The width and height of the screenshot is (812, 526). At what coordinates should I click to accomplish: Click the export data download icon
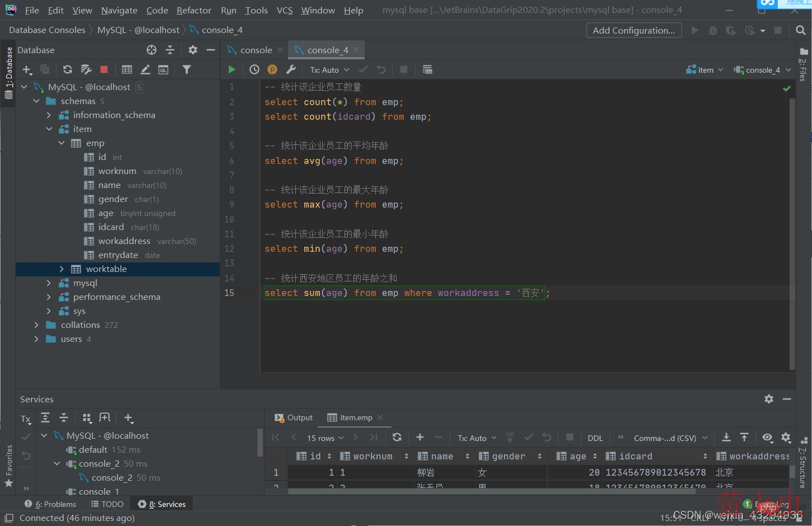pos(726,438)
